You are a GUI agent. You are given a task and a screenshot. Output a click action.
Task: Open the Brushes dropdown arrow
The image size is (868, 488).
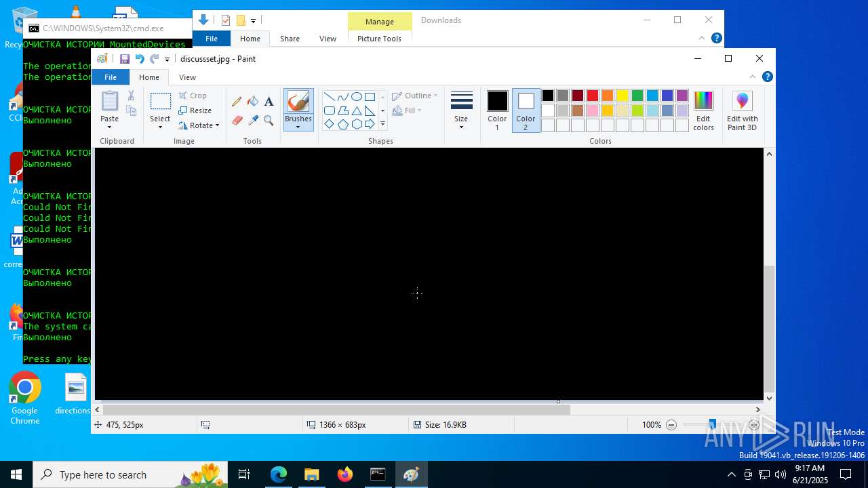298,127
